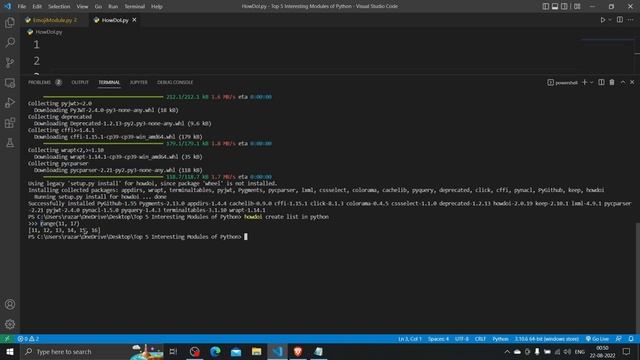Open the launch profile dropdown next to plus
640x360 pixels.
coord(591,82)
